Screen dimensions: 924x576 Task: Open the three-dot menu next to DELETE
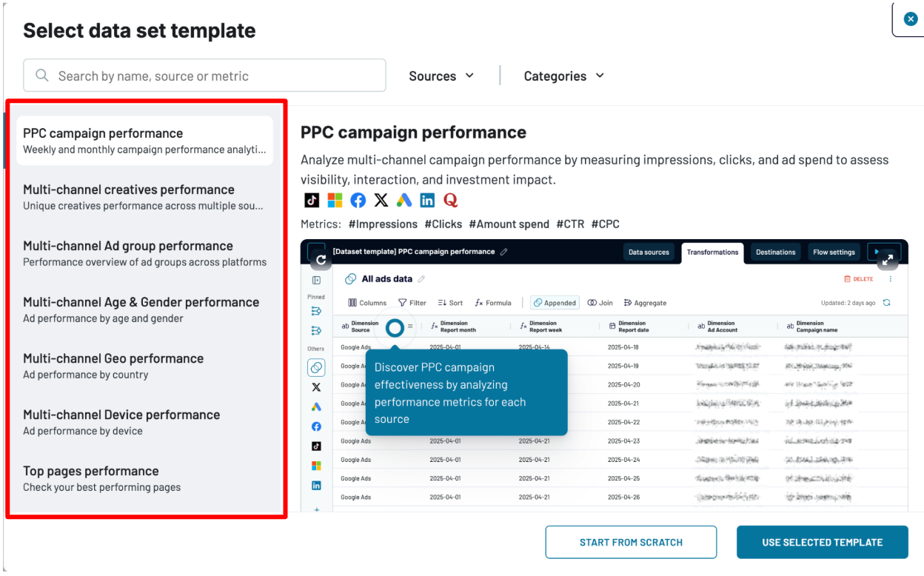(890, 279)
